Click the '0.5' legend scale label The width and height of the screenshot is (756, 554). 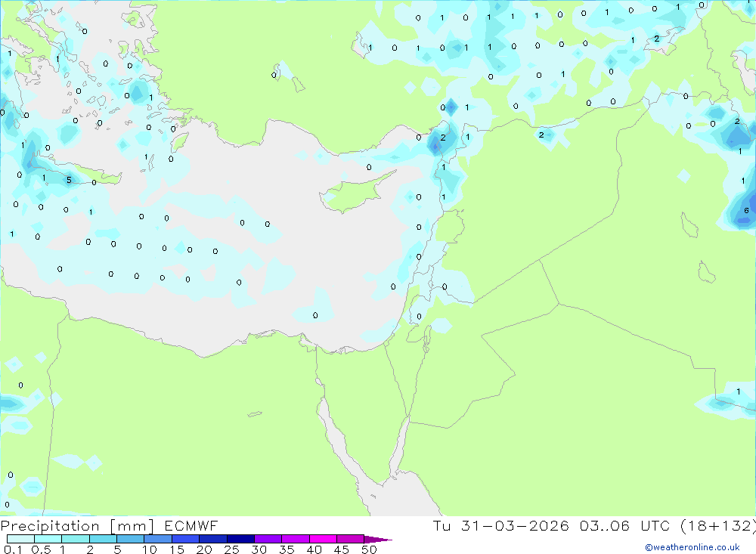pyautogui.click(x=42, y=549)
